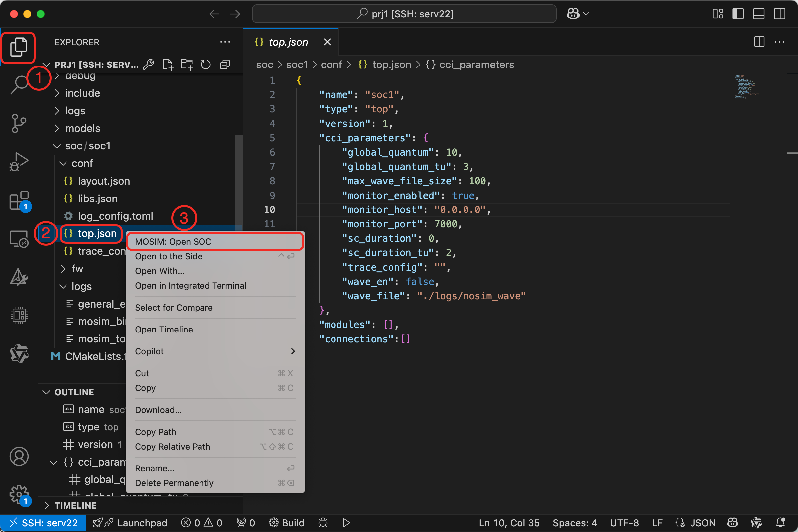Click the wrench icon in Explorer header
The width and height of the screenshot is (798, 532).
pos(149,65)
